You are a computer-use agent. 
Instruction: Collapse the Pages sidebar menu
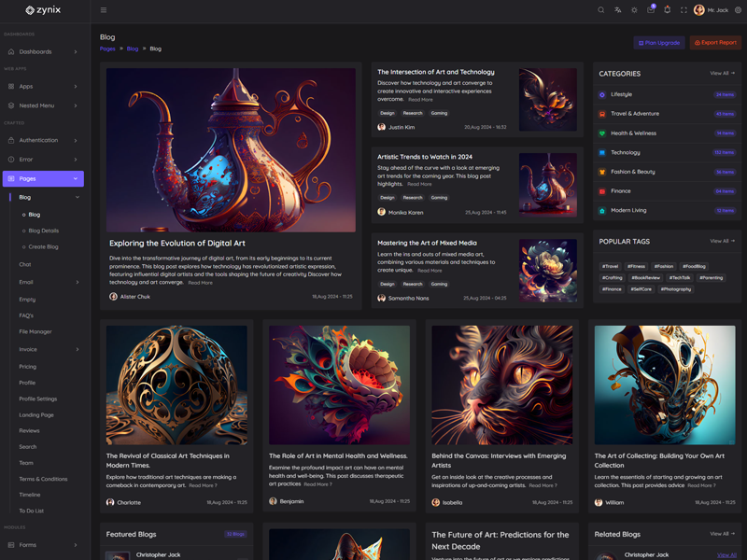point(42,178)
